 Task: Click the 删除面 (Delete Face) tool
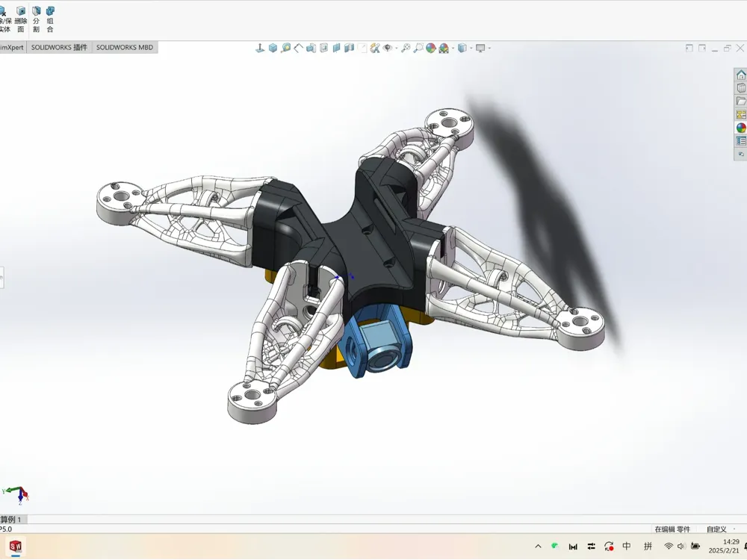click(20, 19)
